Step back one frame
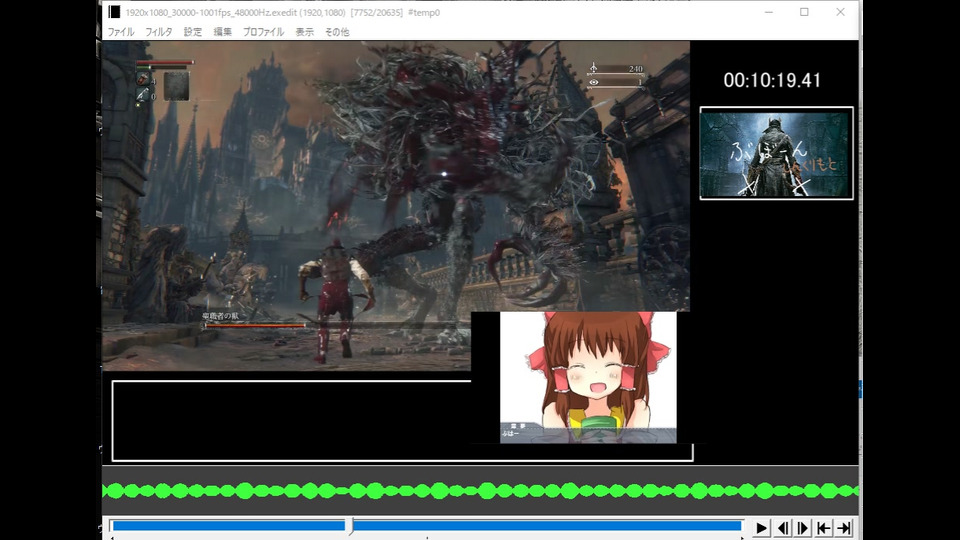 click(x=782, y=528)
